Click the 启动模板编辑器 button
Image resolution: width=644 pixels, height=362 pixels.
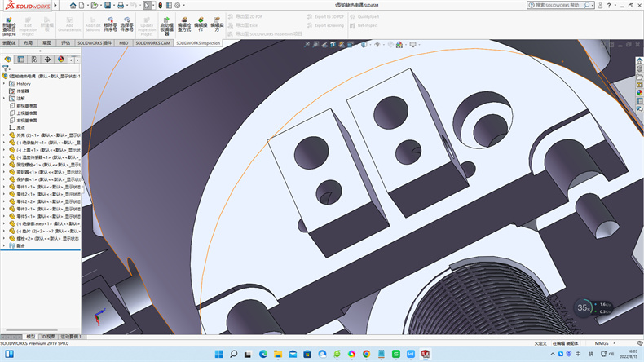tap(166, 24)
